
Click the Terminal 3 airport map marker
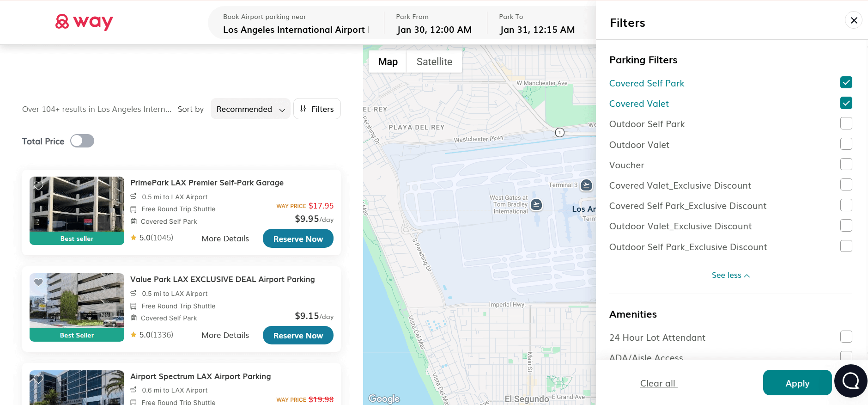pos(586,185)
